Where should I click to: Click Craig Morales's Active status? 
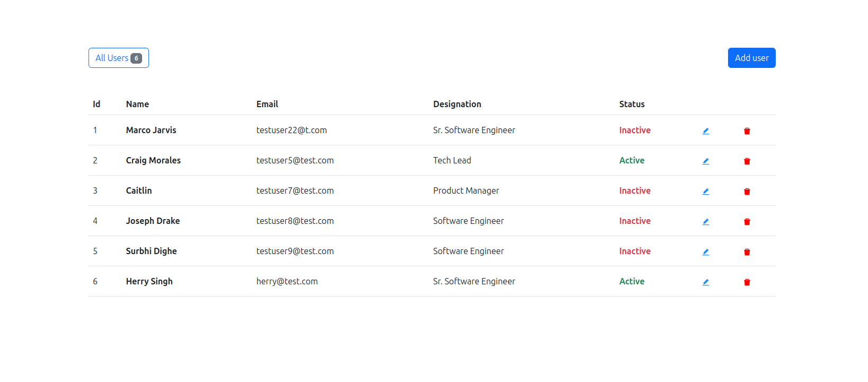coord(632,160)
